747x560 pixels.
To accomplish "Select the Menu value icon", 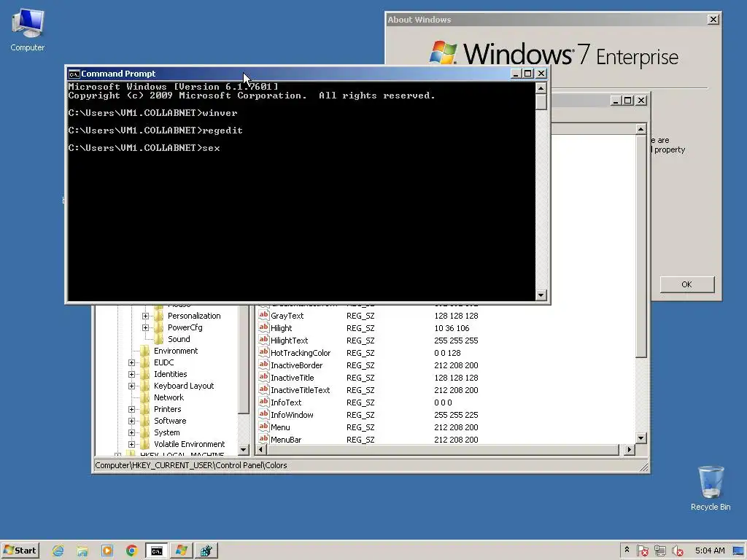I will [x=263, y=427].
